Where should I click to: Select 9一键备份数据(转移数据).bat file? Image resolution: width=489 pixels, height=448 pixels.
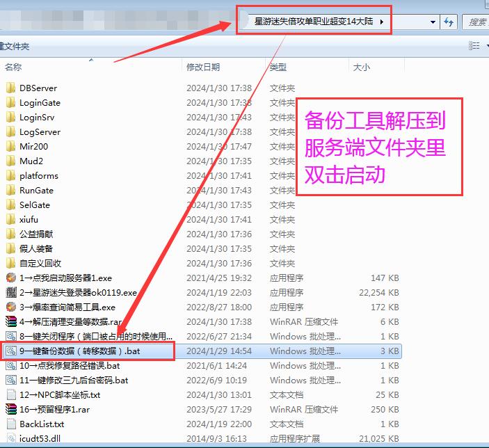pyautogui.click(x=80, y=351)
